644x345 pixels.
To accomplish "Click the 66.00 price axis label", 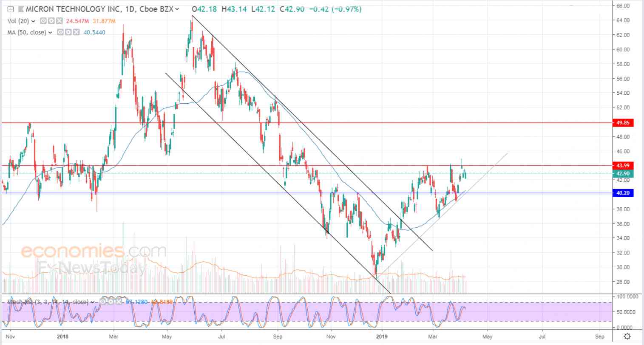I will (623, 6).
